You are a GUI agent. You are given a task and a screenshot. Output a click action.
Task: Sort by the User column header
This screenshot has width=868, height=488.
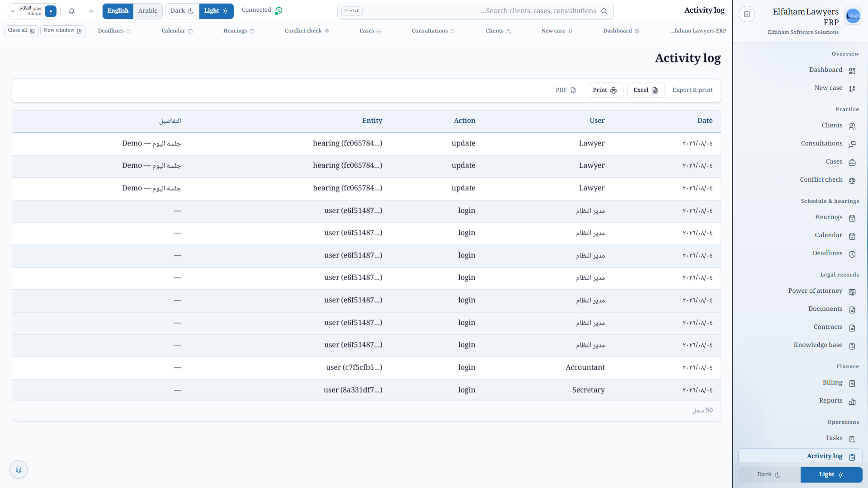(x=597, y=121)
